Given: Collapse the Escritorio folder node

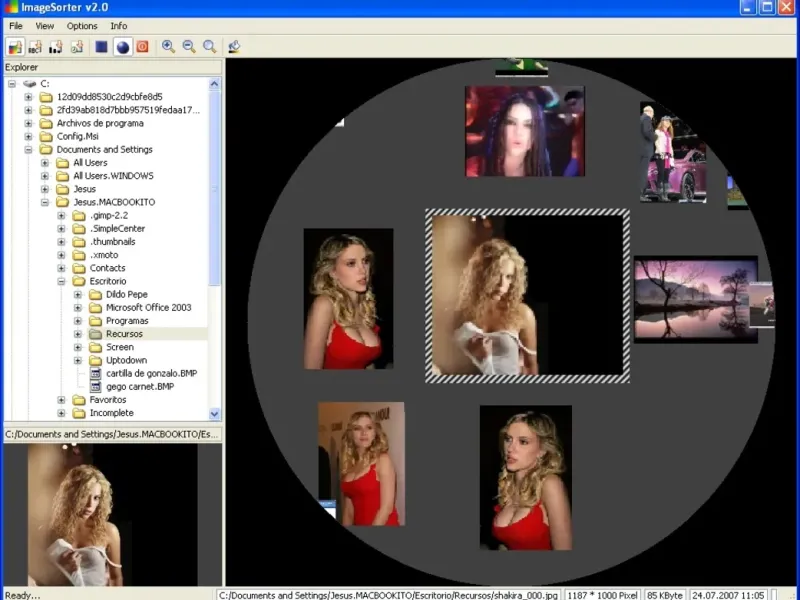Looking at the screenshot, I should coord(62,282).
